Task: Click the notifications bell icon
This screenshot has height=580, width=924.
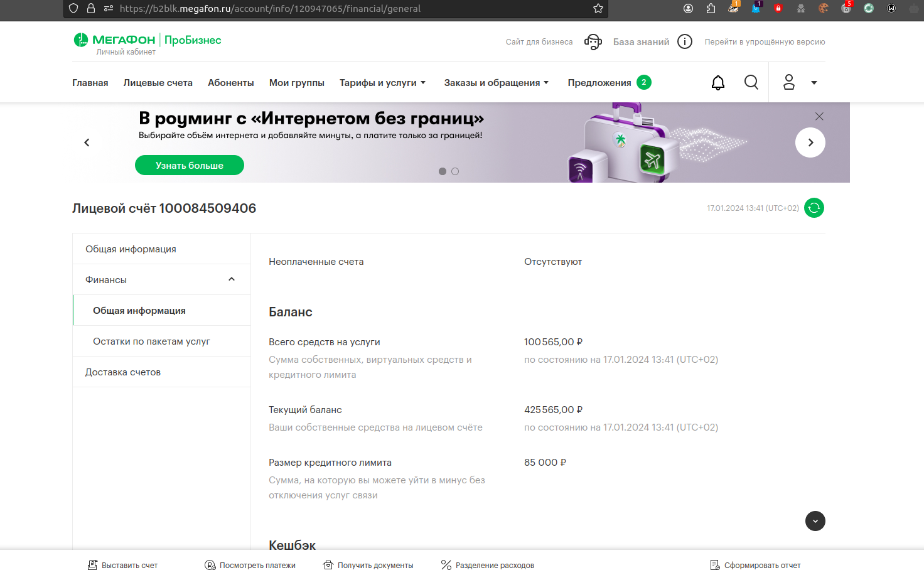Action: [x=718, y=83]
